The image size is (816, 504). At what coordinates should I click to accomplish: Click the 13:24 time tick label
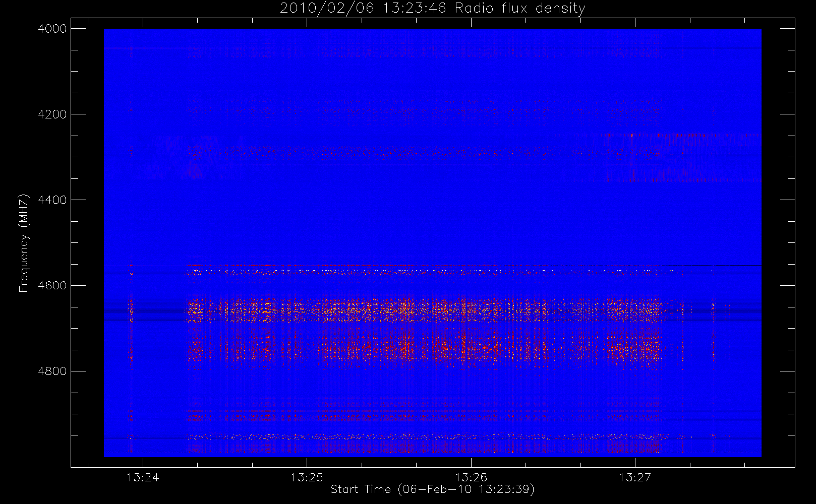[x=143, y=477]
